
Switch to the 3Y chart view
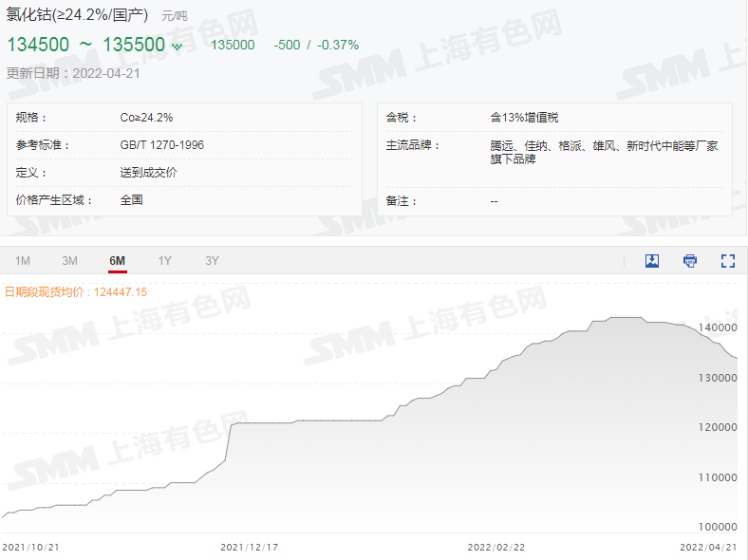point(212,261)
